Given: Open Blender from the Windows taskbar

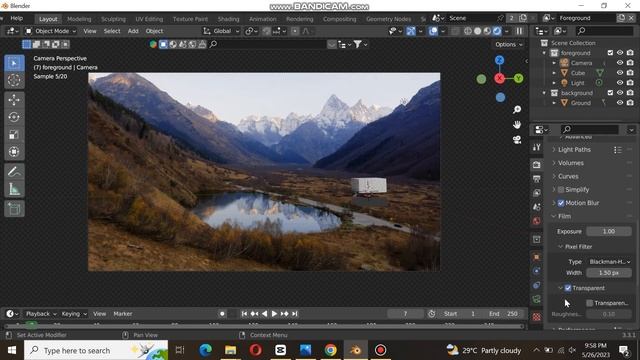Looking at the screenshot, I should (x=356, y=350).
